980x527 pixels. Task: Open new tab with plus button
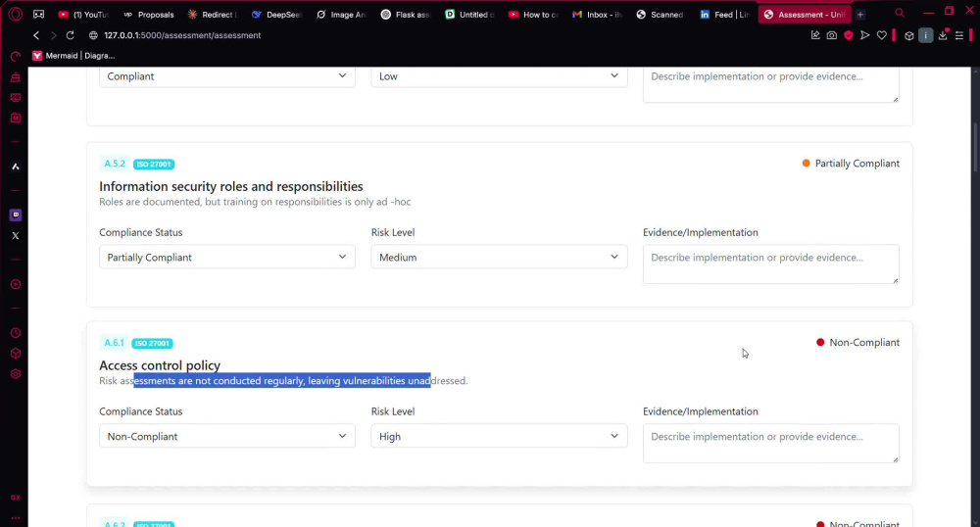click(x=860, y=15)
